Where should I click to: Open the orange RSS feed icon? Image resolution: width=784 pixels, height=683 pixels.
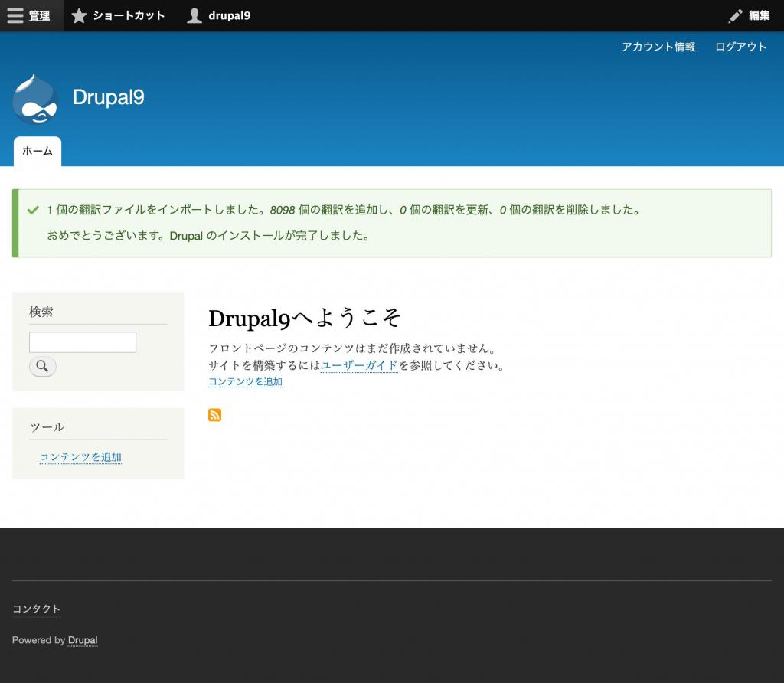pyautogui.click(x=214, y=415)
